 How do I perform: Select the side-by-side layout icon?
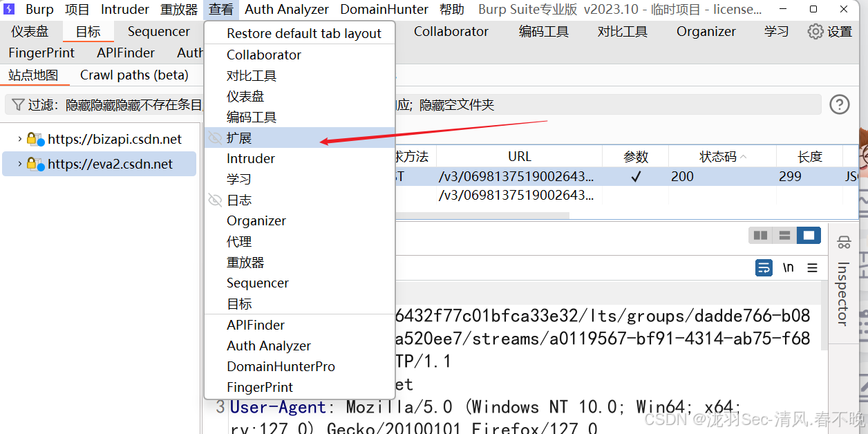pos(761,236)
